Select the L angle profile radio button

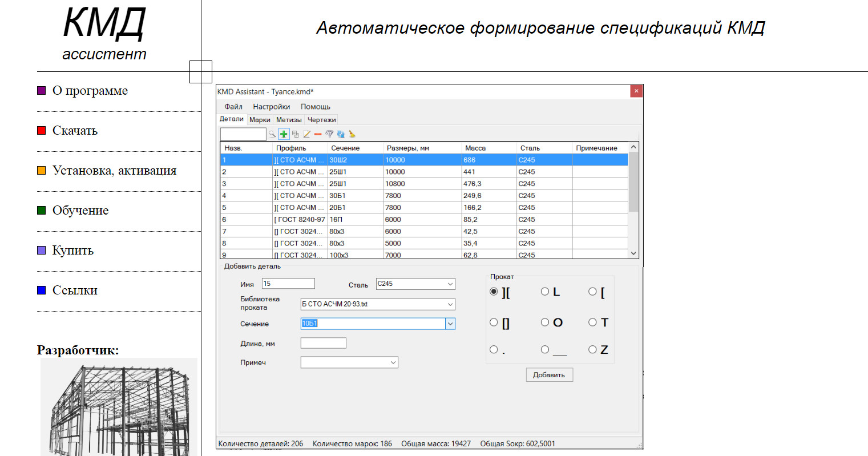point(545,292)
